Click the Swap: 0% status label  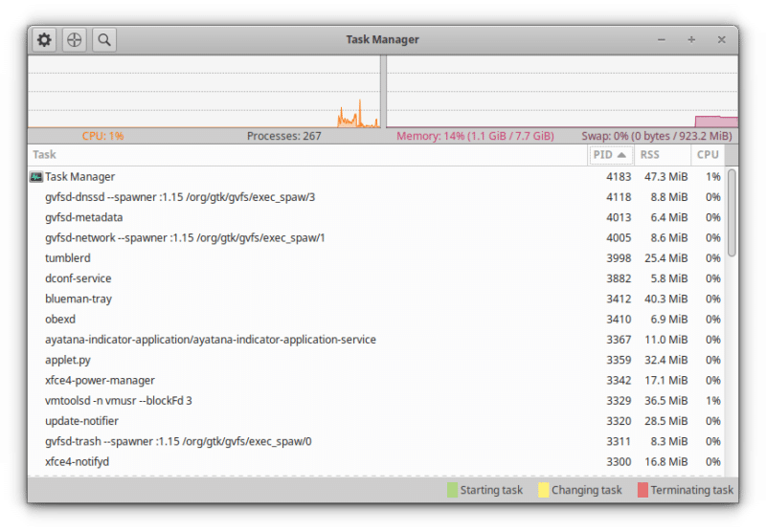point(657,136)
